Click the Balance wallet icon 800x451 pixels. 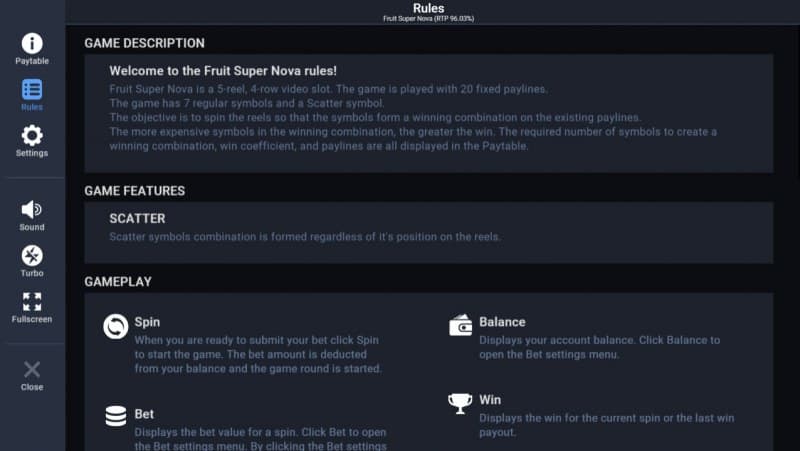461,325
